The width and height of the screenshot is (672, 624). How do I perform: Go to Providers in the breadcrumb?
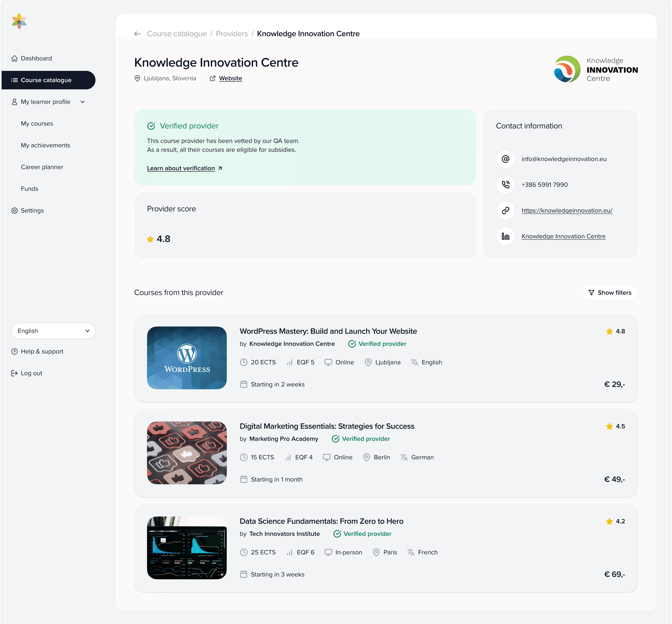coord(232,34)
